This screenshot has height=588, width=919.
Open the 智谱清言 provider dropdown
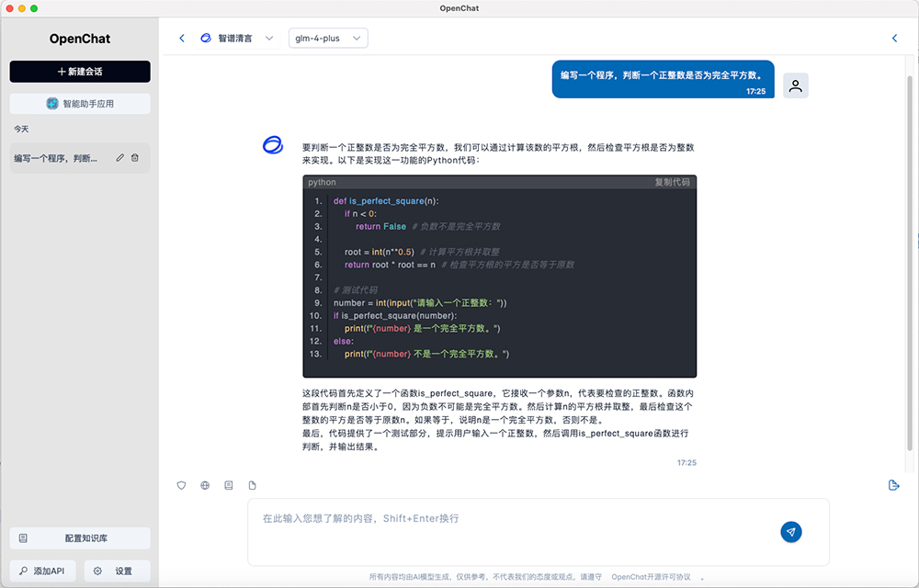pyautogui.click(x=237, y=39)
